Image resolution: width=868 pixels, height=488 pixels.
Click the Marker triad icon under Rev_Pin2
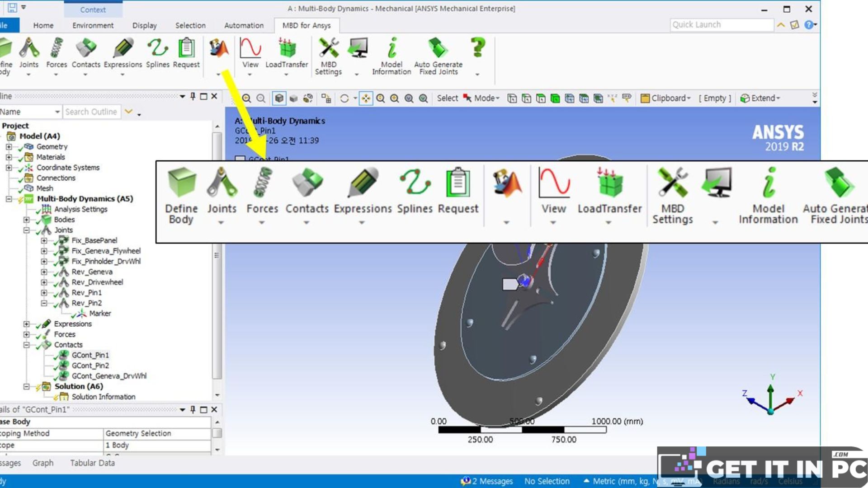[81, 313]
